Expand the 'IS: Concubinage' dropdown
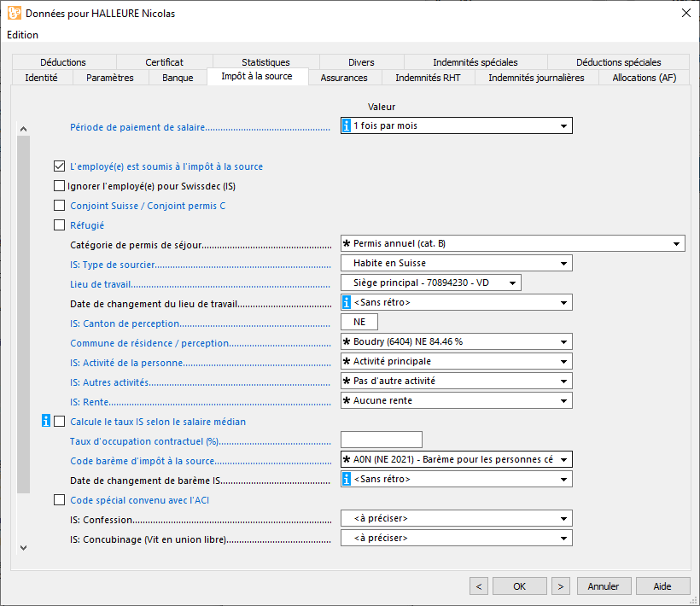This screenshot has width=700, height=606. pos(564,538)
